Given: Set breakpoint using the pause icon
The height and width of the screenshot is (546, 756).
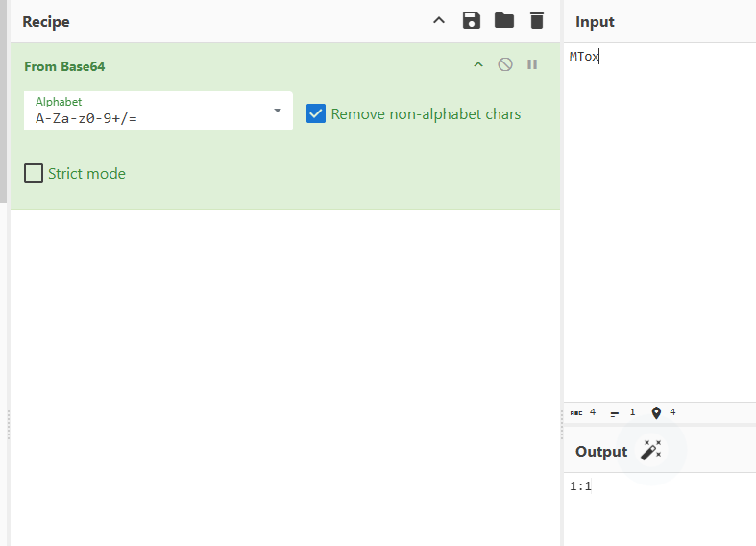Looking at the screenshot, I should (532, 65).
